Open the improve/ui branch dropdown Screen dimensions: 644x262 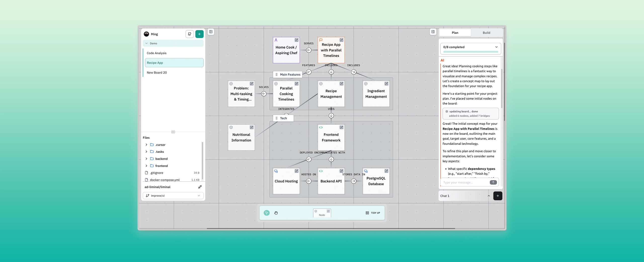pyautogui.click(x=173, y=195)
